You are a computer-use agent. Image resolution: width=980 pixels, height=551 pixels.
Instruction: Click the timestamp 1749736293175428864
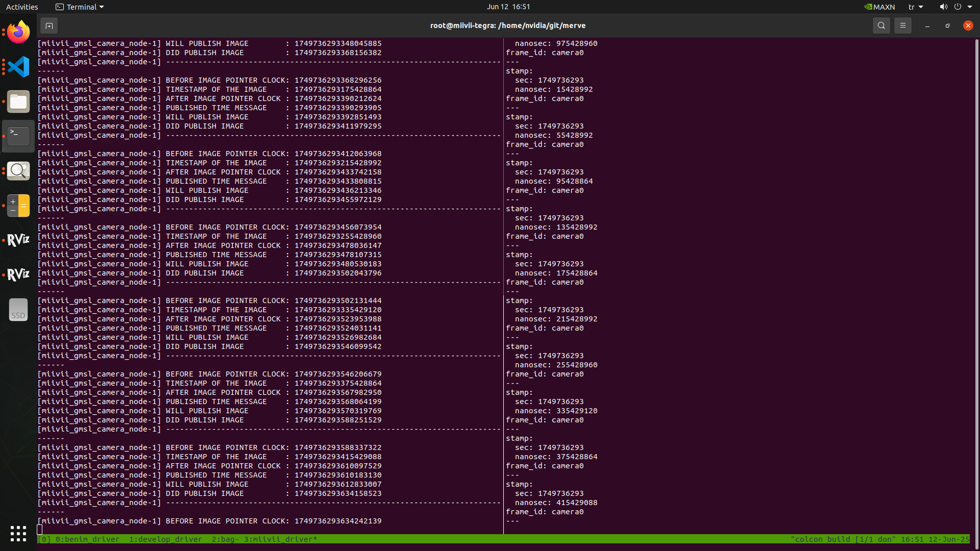pos(338,89)
